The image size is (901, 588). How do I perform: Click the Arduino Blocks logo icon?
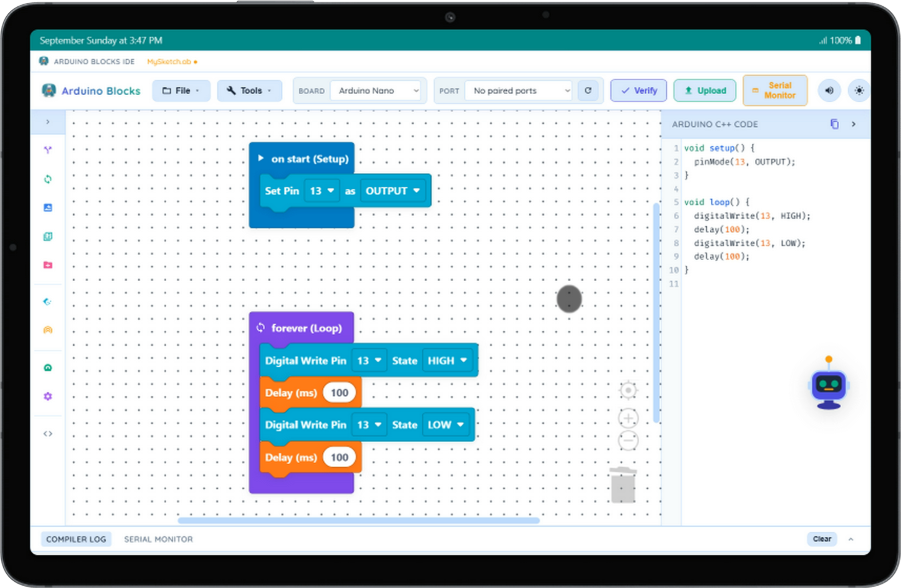coord(49,91)
